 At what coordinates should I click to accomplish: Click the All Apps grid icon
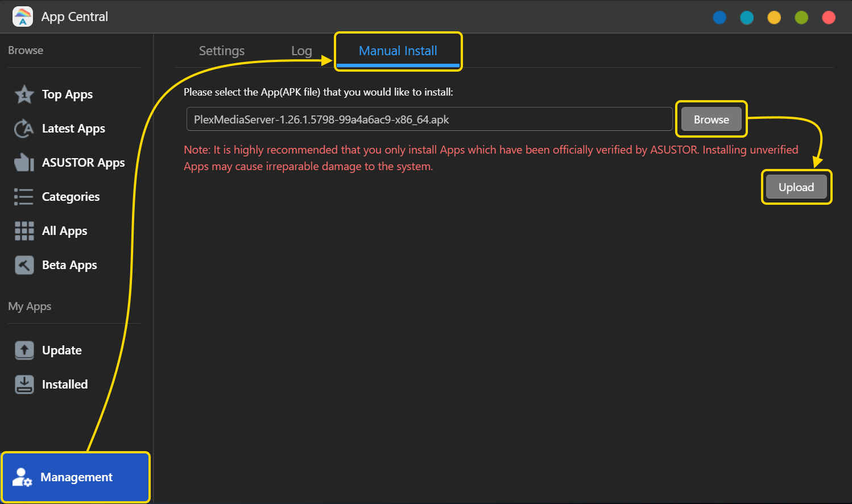[x=24, y=231]
